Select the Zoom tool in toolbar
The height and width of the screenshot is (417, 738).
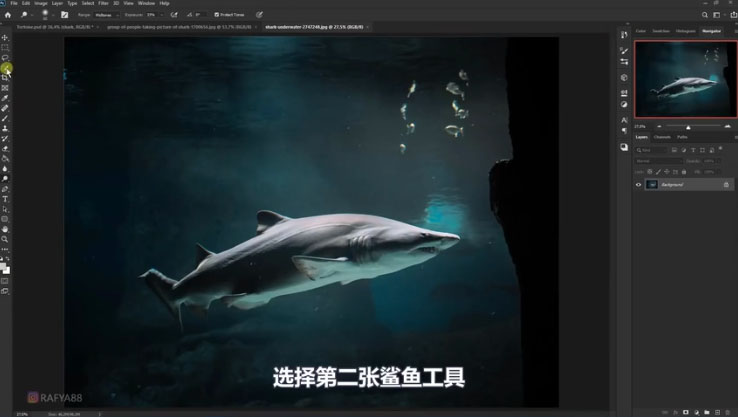coord(5,239)
